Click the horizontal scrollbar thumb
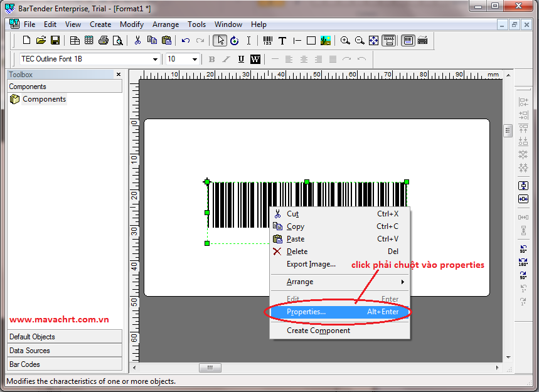539x392 pixels. pyautogui.click(x=210, y=368)
